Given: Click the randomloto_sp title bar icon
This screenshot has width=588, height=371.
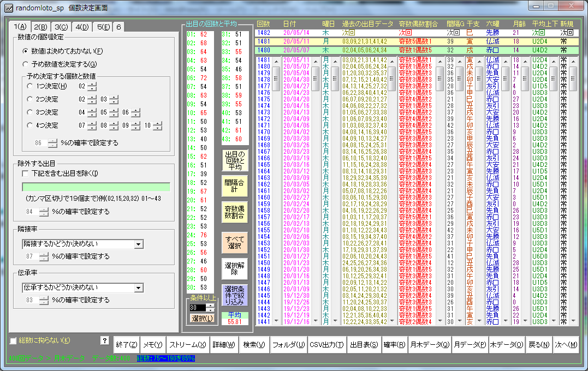Looking at the screenshot, I should coord(8,8).
